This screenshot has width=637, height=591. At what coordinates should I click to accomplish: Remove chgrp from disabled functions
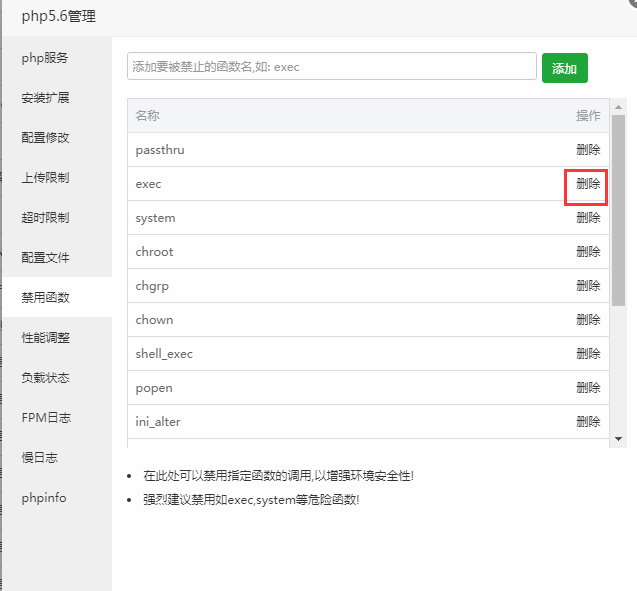click(588, 286)
